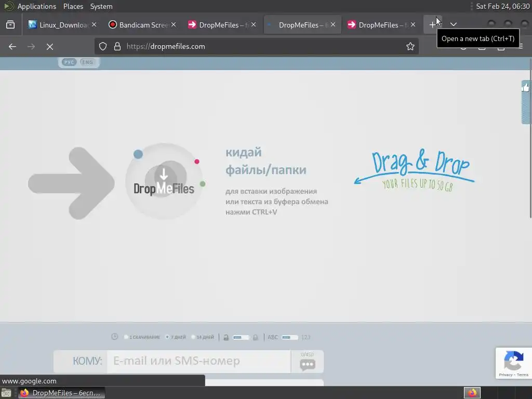Open the message bubble icon
532x399 pixels.
coord(308,365)
